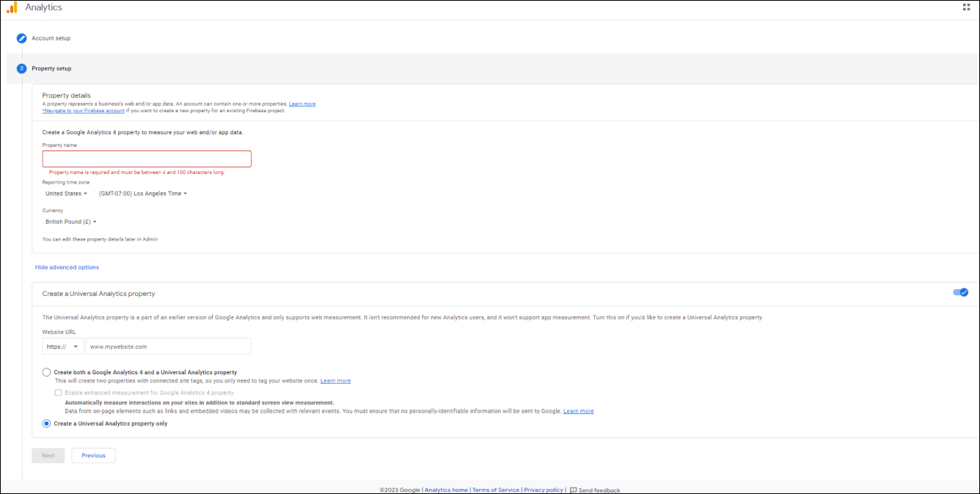Click the Previous button
Image resolution: width=980 pixels, height=494 pixels.
point(93,456)
